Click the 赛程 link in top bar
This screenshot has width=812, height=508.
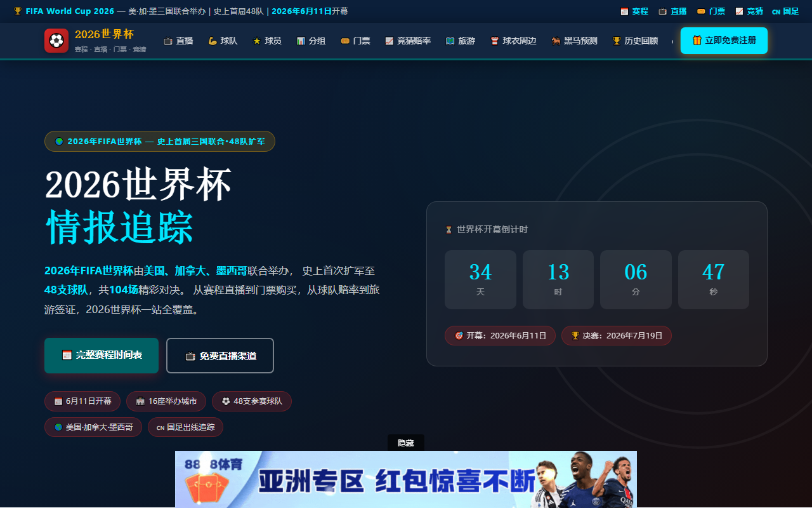click(x=634, y=11)
